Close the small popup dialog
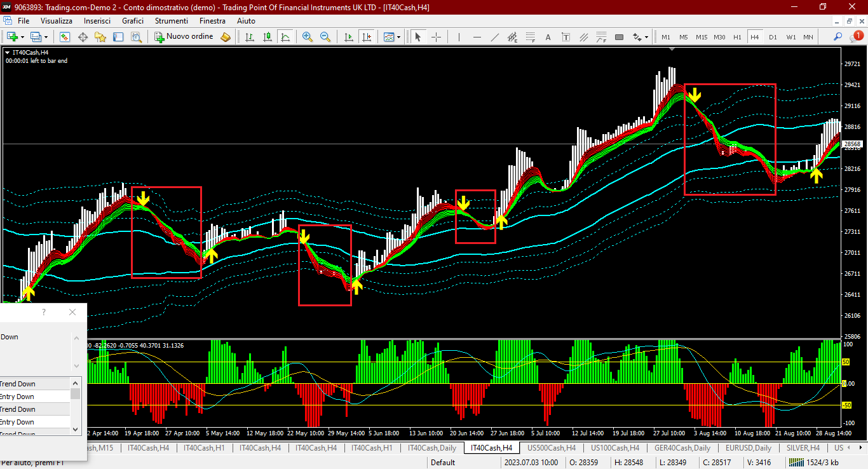Image resolution: width=868 pixels, height=469 pixels. pyautogui.click(x=72, y=312)
